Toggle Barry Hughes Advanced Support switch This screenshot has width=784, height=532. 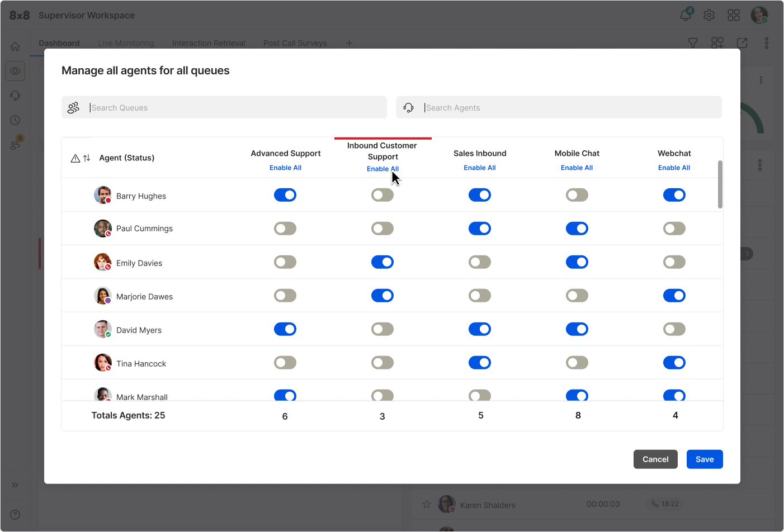[285, 195]
